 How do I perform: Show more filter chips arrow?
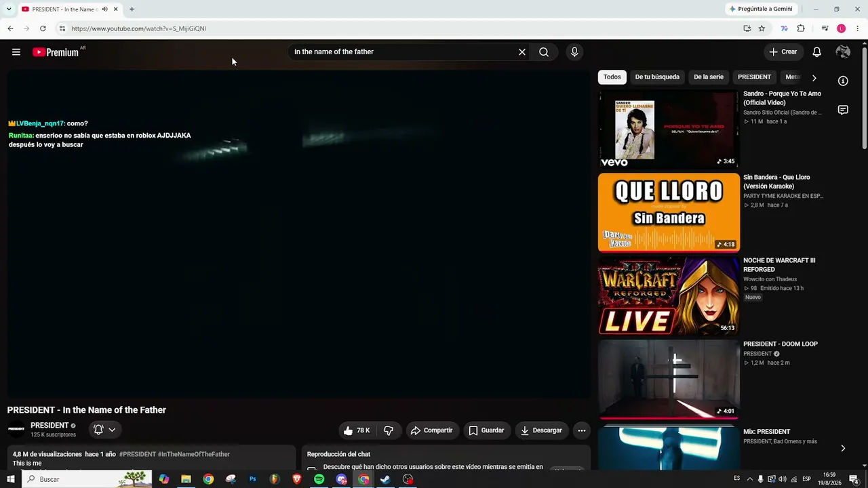pyautogui.click(x=814, y=78)
